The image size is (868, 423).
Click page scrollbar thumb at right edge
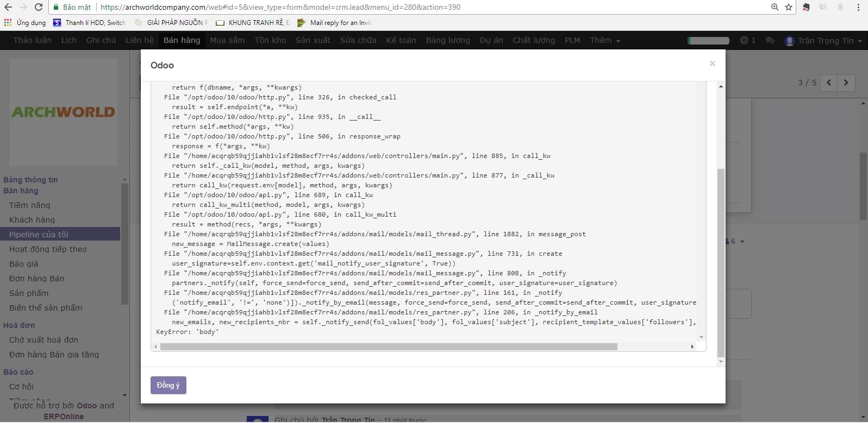click(863, 186)
